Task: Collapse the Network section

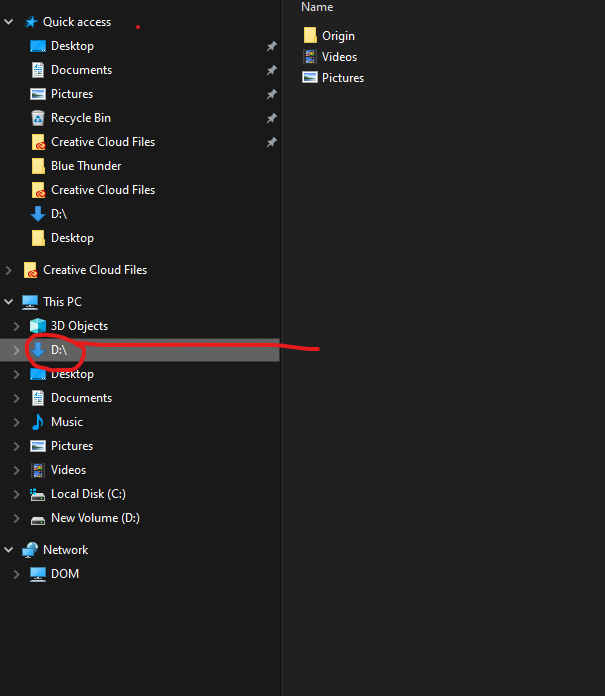Action: [x=8, y=550]
